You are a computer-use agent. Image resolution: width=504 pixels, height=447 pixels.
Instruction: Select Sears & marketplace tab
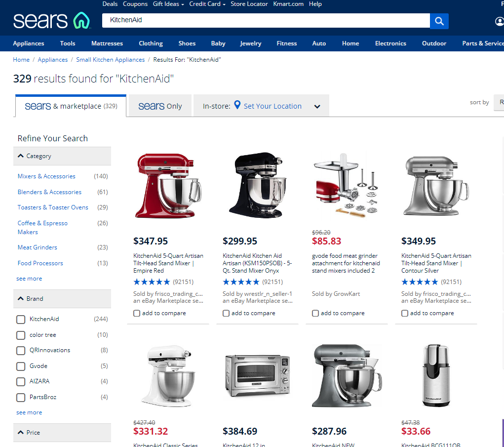(x=71, y=106)
